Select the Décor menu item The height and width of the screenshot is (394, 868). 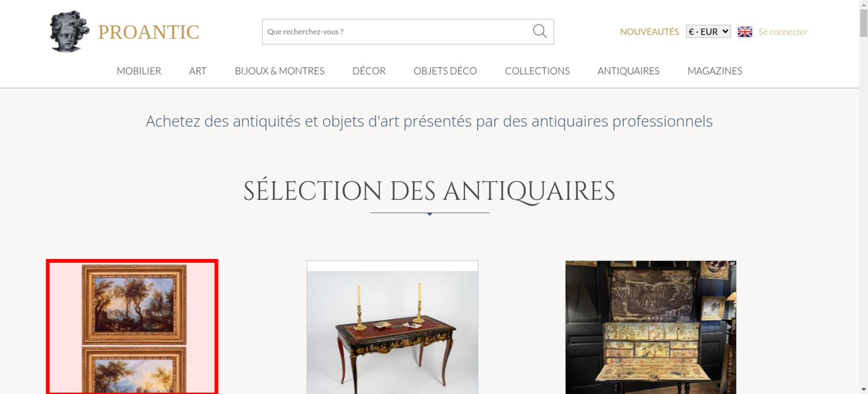(x=369, y=71)
